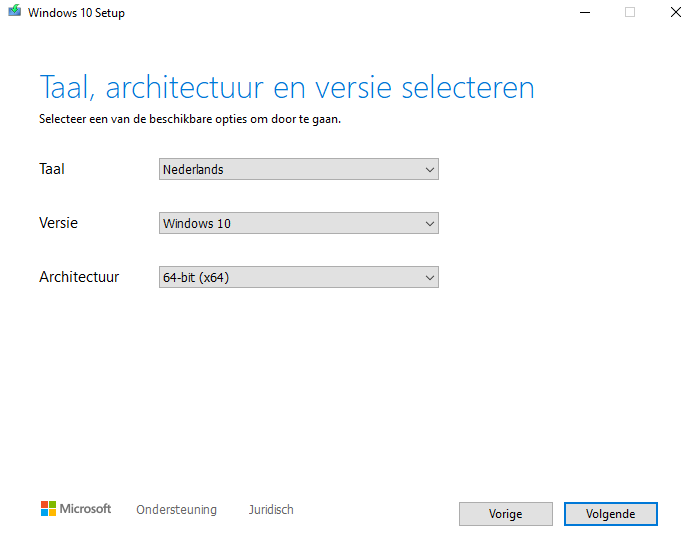The height and width of the screenshot is (550, 697).
Task: Click the Microsoft logo icon
Action: click(x=48, y=508)
